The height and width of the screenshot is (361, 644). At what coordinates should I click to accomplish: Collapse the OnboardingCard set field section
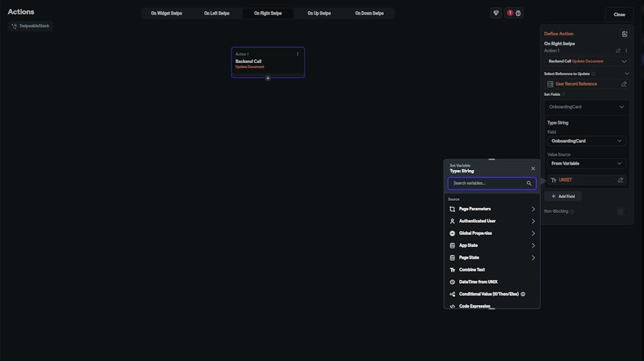point(621,107)
